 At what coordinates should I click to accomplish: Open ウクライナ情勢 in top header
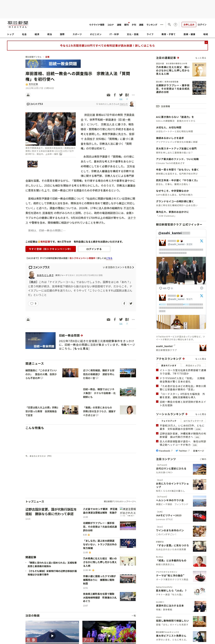click(97, 25)
